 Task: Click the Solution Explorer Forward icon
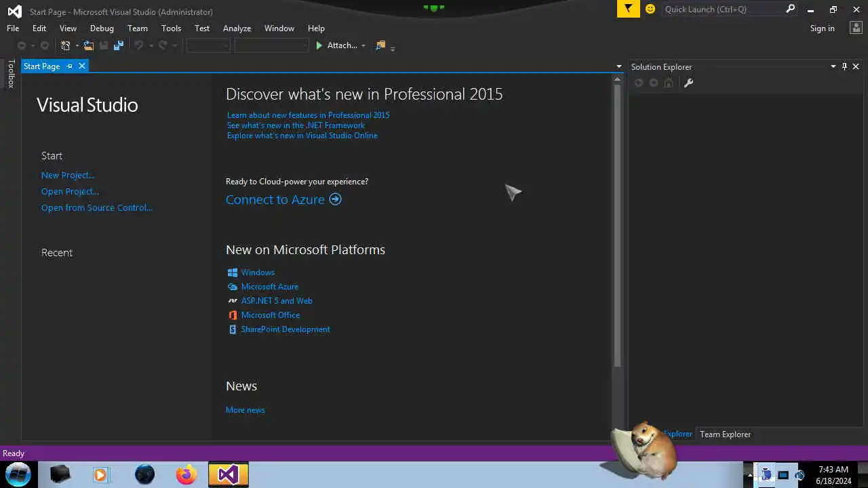click(x=654, y=83)
